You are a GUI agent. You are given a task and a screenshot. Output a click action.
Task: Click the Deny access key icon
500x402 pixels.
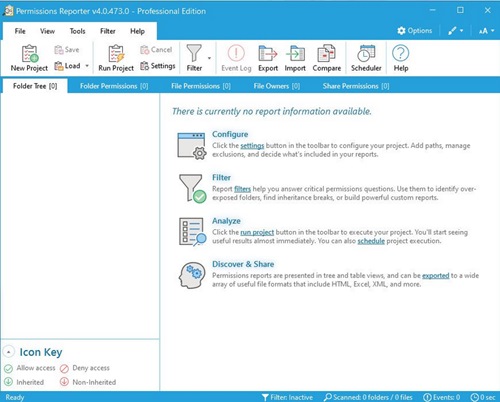pos(64,368)
